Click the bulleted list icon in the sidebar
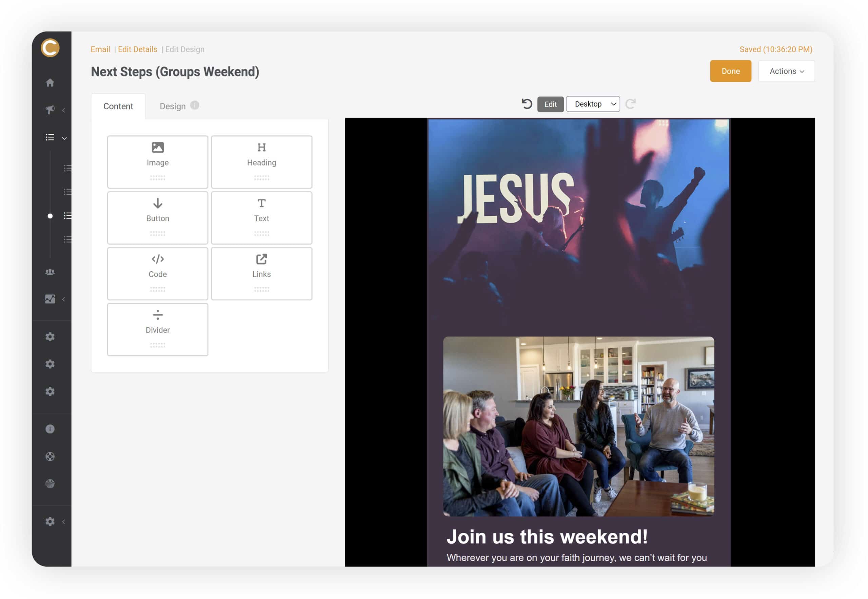 coord(50,137)
